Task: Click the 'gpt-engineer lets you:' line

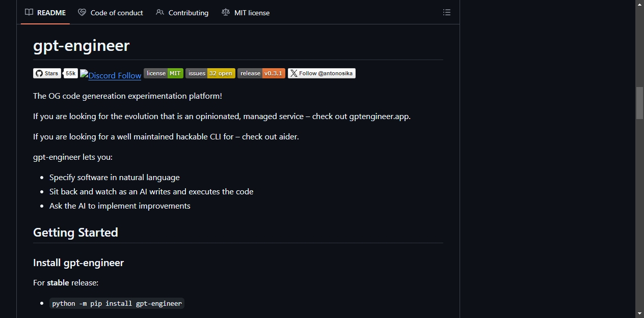Action: click(x=73, y=157)
